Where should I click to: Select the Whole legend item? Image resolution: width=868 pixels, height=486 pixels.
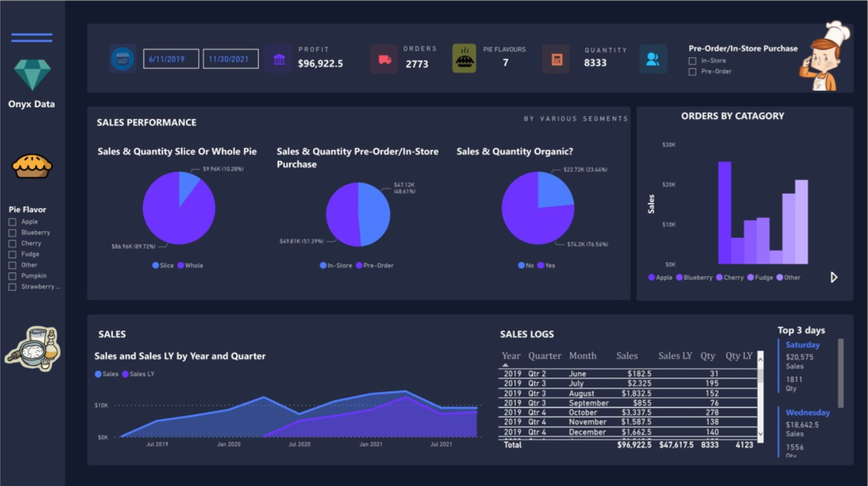(190, 266)
